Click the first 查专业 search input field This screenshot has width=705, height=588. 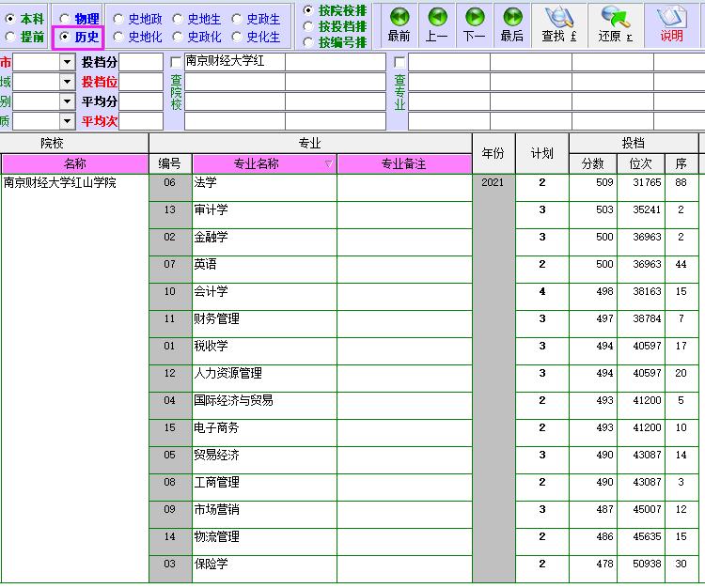pyautogui.click(x=448, y=62)
